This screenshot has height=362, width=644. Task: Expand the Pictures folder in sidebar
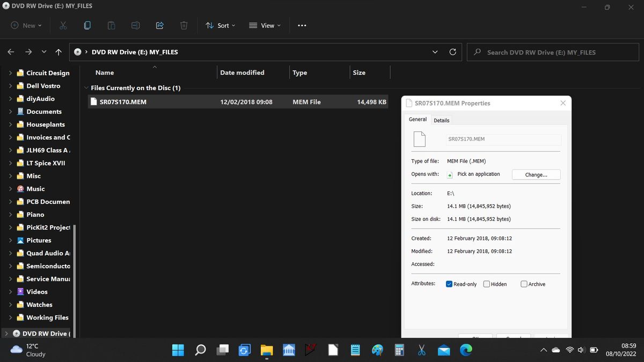pyautogui.click(x=10, y=240)
